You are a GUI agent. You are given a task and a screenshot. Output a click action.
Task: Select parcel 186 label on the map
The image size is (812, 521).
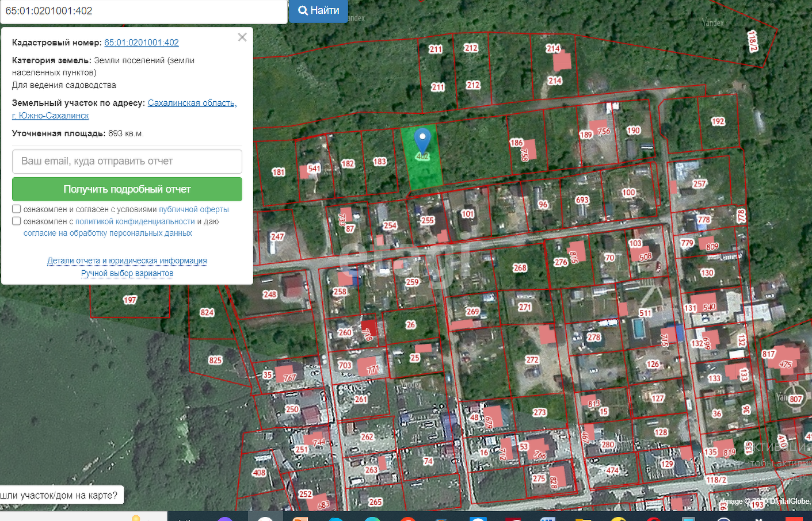pos(516,143)
